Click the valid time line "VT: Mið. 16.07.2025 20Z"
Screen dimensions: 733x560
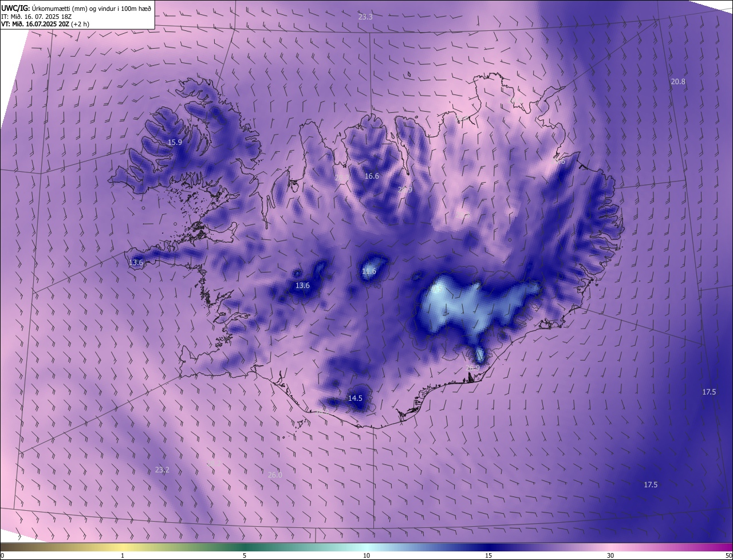(x=36, y=24)
